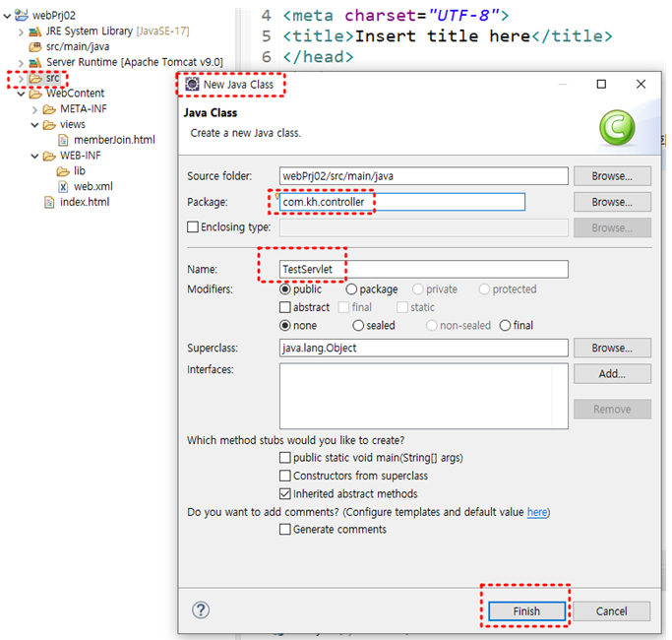
Task: Expand the JRE System Library node
Action: (21, 32)
